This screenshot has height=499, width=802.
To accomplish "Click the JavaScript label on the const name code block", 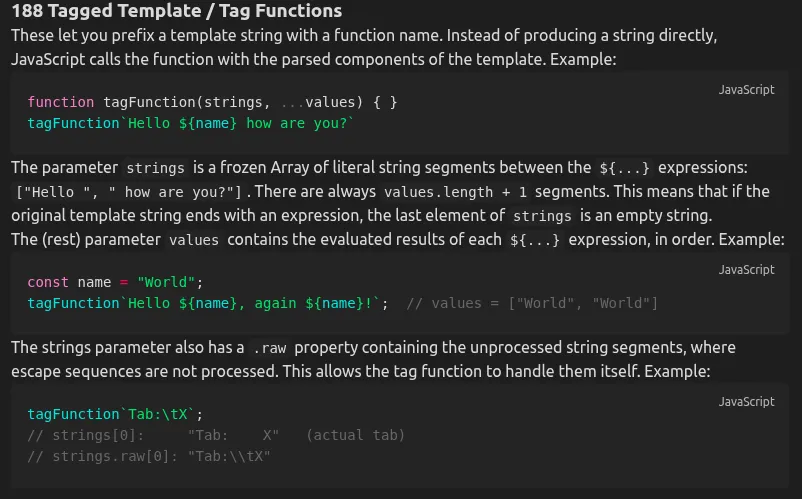I will 746,269.
